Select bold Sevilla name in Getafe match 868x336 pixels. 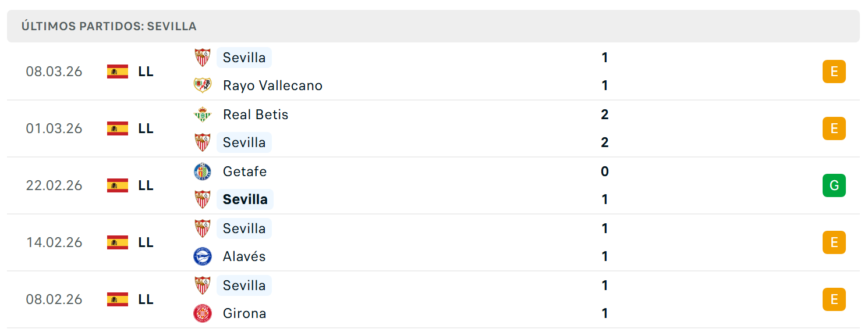[245, 199]
